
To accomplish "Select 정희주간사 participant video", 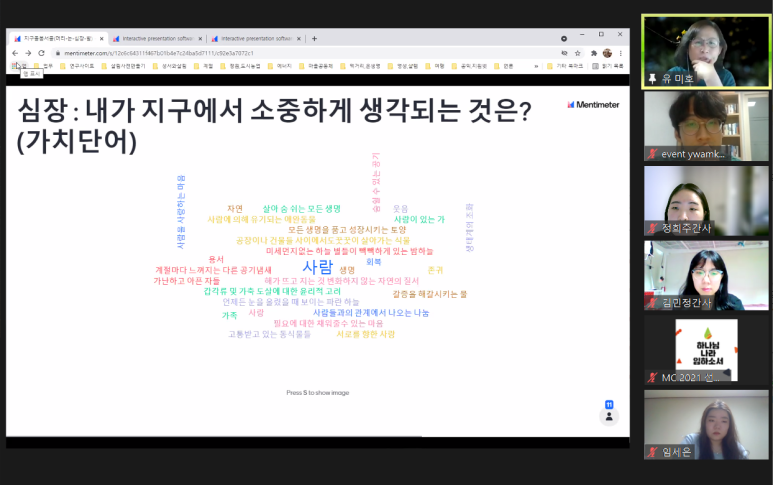I will click(706, 201).
